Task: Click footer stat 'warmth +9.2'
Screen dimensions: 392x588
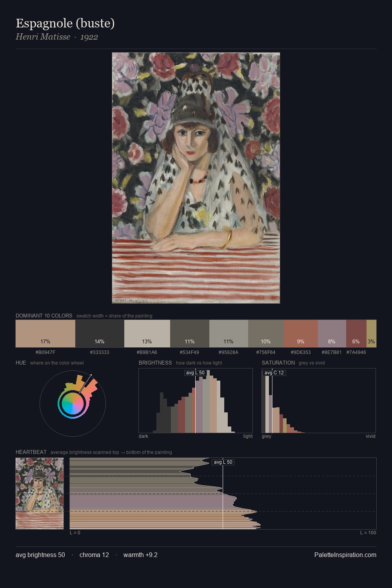Action: click(140, 555)
